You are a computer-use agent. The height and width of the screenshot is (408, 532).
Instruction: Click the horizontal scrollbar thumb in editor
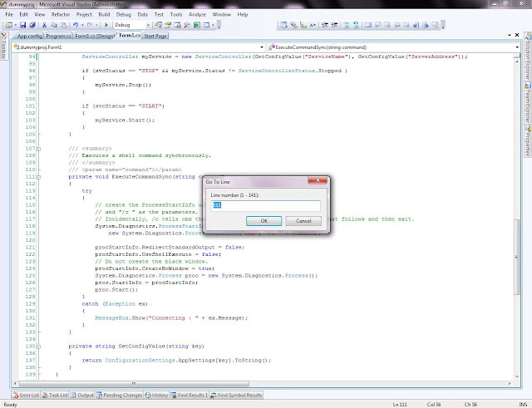[x=134, y=384]
